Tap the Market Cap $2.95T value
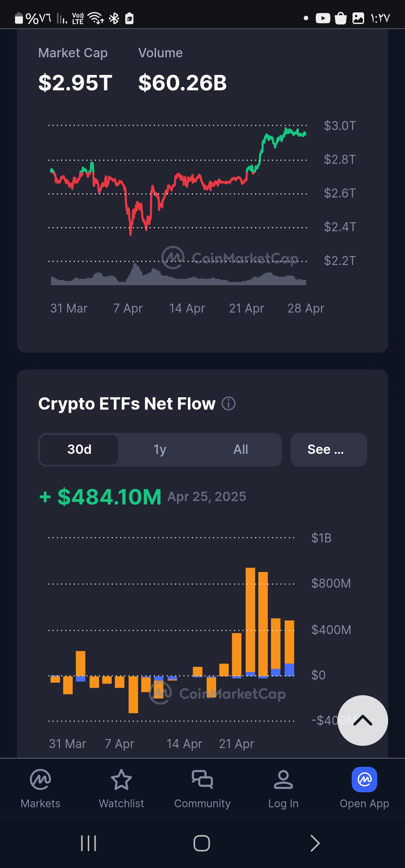Image resolution: width=405 pixels, height=868 pixels. click(75, 83)
